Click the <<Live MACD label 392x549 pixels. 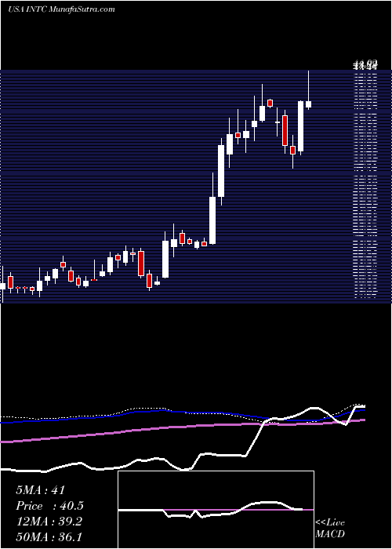click(x=330, y=528)
